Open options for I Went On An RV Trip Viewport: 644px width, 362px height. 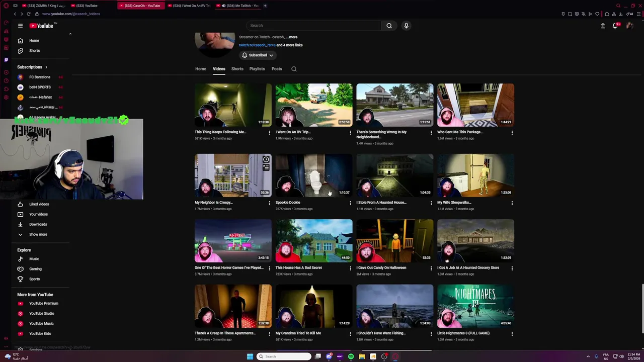point(350,133)
